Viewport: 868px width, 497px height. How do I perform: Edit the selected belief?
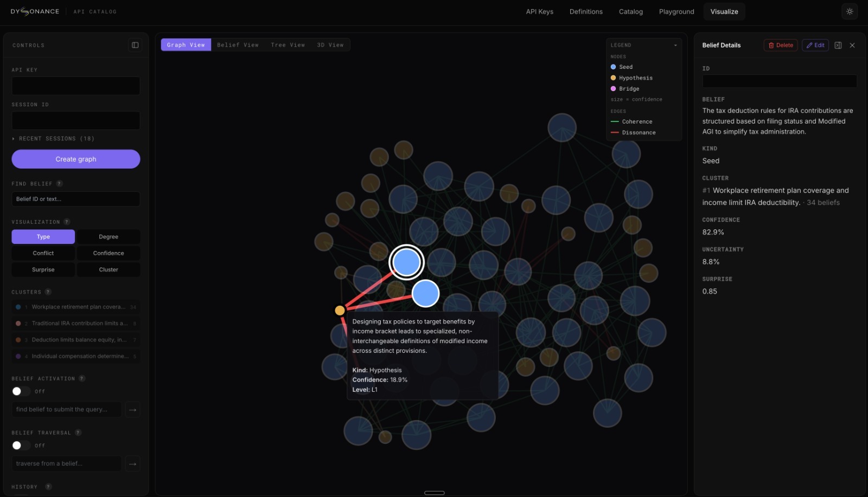pos(815,45)
